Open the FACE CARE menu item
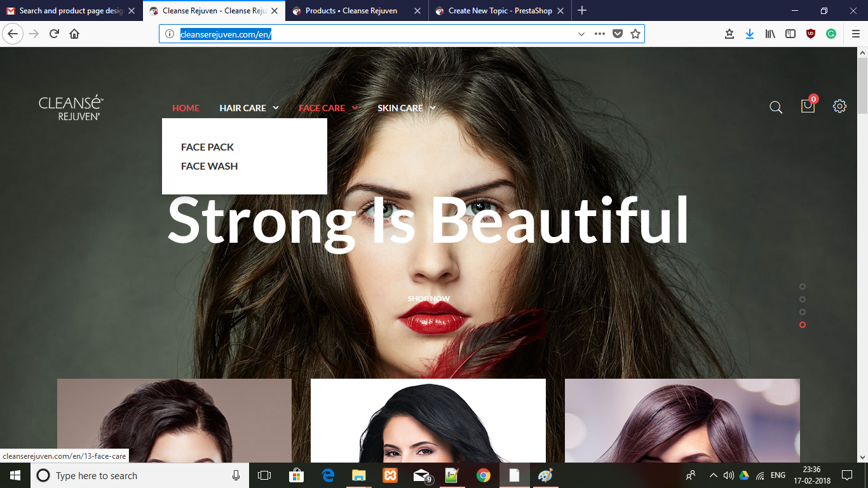 (322, 108)
